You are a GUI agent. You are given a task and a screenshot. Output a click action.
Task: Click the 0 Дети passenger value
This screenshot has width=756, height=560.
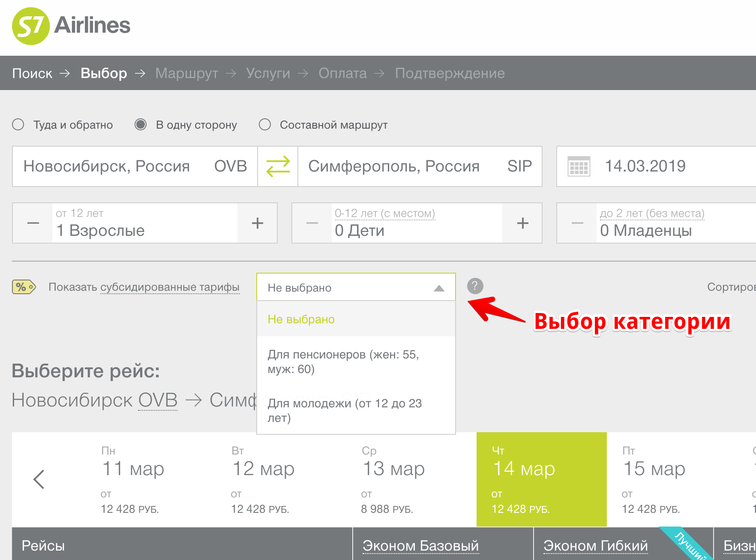click(x=360, y=230)
